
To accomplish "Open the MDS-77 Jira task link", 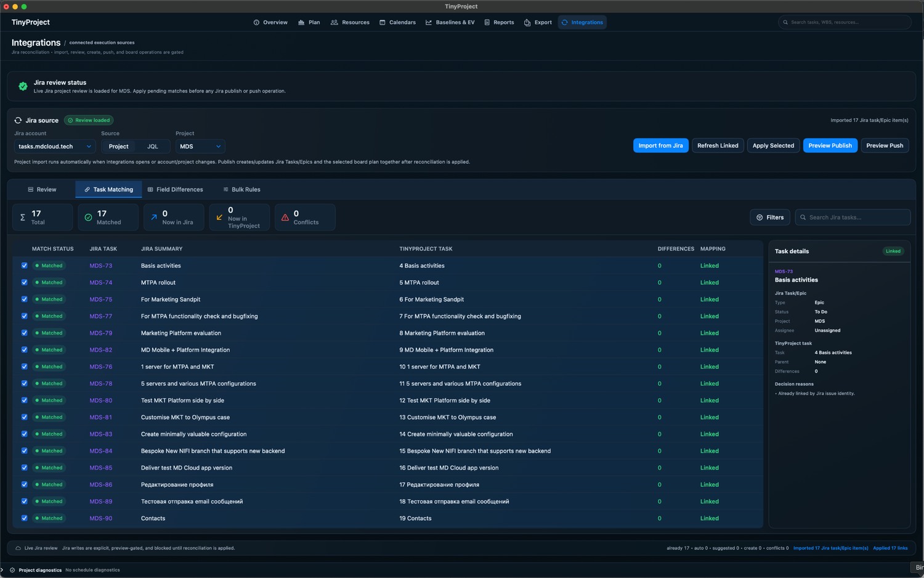I will pos(100,316).
